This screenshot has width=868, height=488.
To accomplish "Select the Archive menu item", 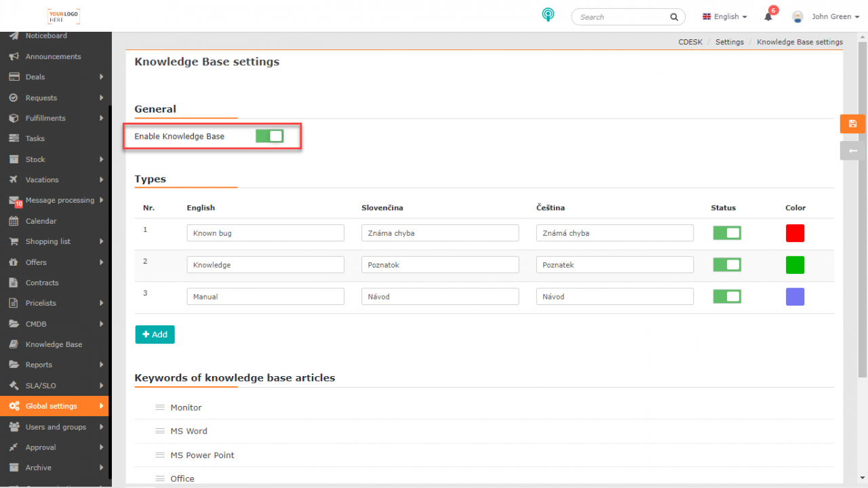I will 54,468.
